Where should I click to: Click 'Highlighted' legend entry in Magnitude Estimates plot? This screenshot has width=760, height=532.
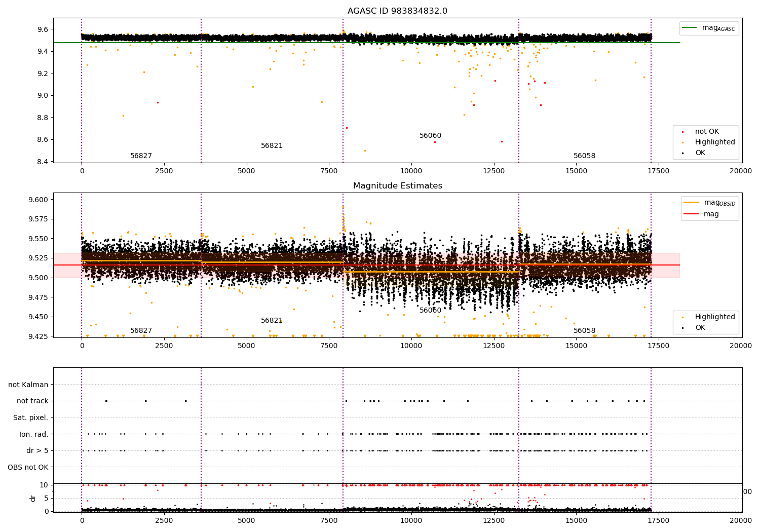pyautogui.click(x=715, y=317)
